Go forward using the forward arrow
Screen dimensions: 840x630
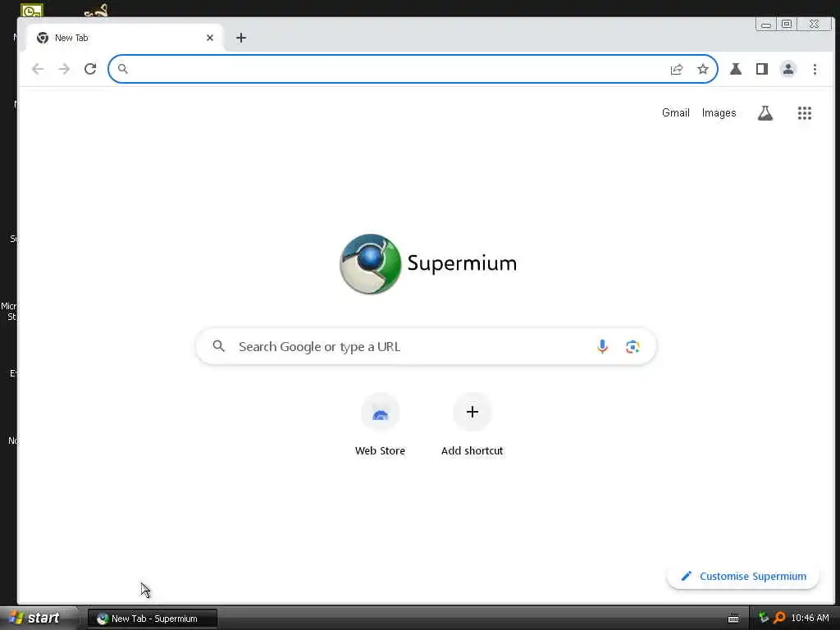point(64,69)
